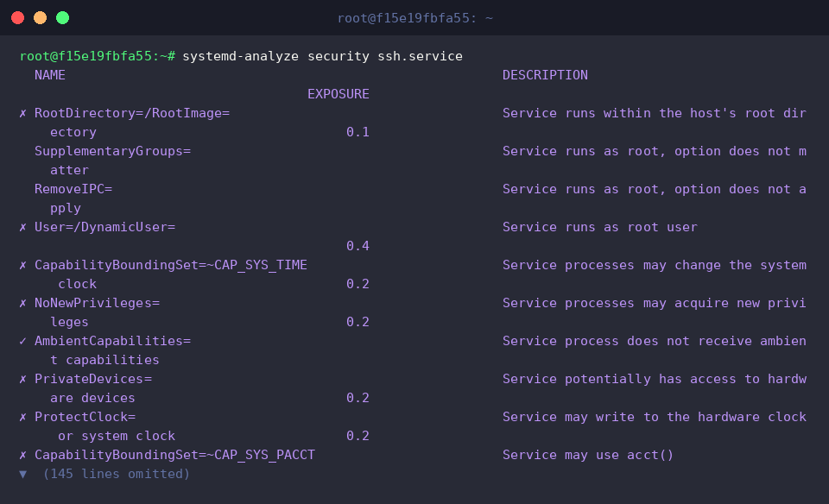Click description 'Service process does not receive ambien'

tap(655, 341)
